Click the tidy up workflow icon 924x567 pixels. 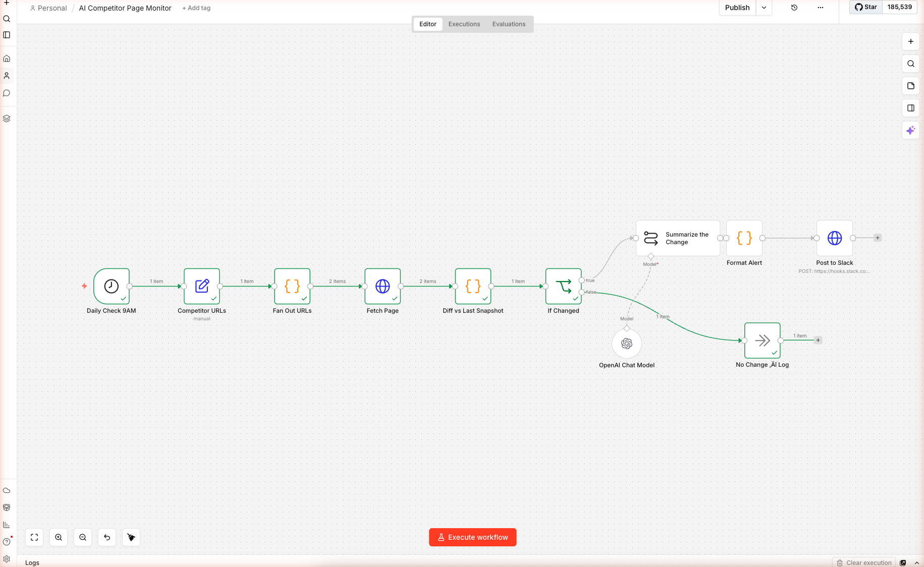(x=131, y=537)
